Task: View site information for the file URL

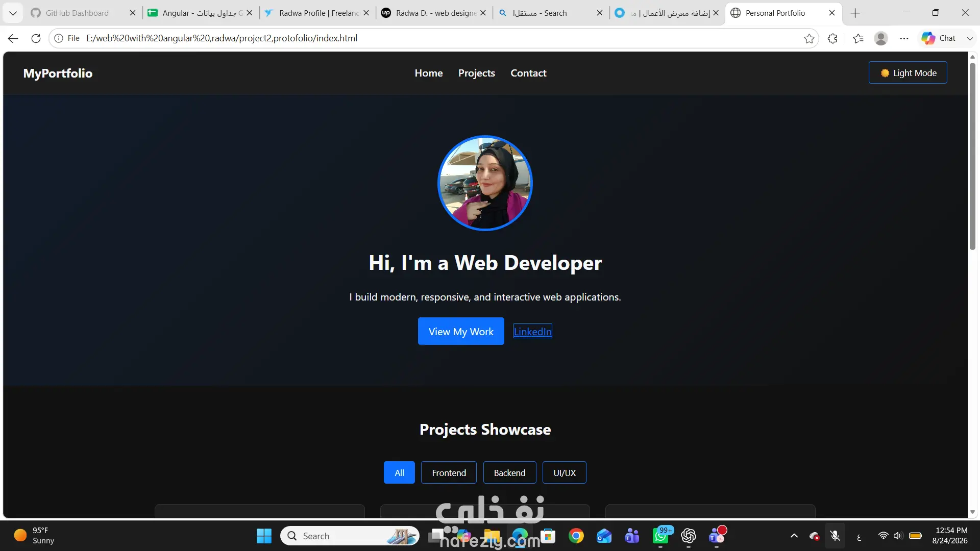Action: coord(67,38)
